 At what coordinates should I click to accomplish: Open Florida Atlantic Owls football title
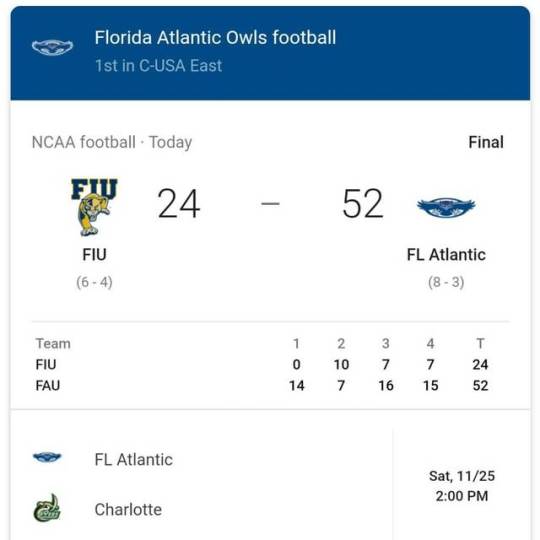pyautogui.click(x=215, y=37)
